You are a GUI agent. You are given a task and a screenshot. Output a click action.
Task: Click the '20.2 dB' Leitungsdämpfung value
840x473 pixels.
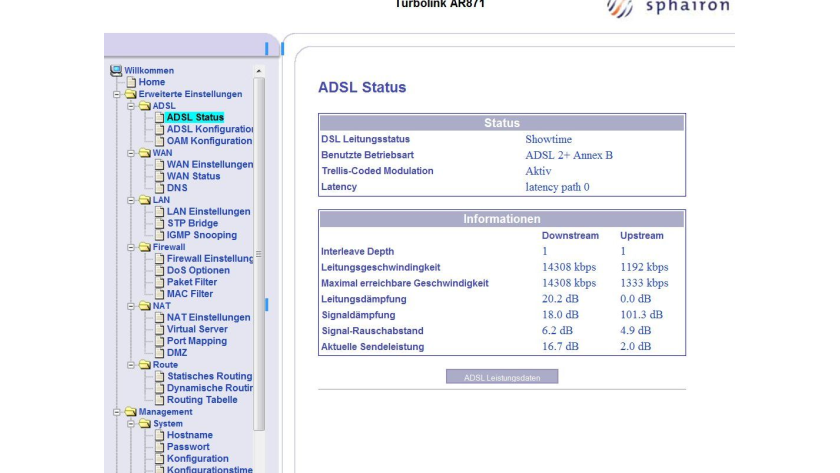point(560,299)
